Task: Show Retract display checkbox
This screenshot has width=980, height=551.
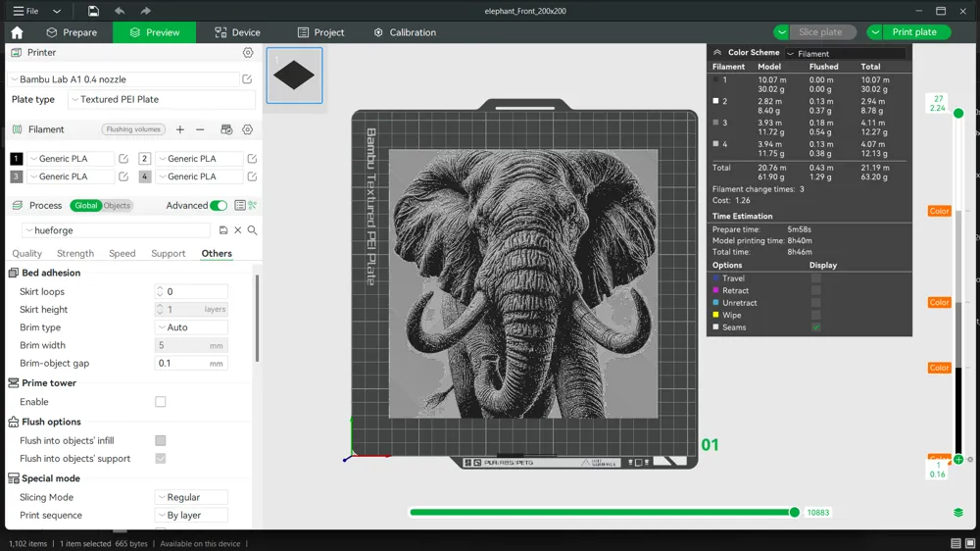Action: (815, 290)
